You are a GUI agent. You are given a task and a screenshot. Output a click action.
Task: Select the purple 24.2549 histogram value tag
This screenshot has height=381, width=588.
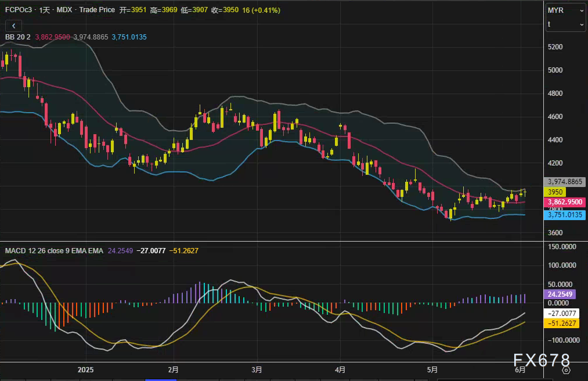click(560, 294)
